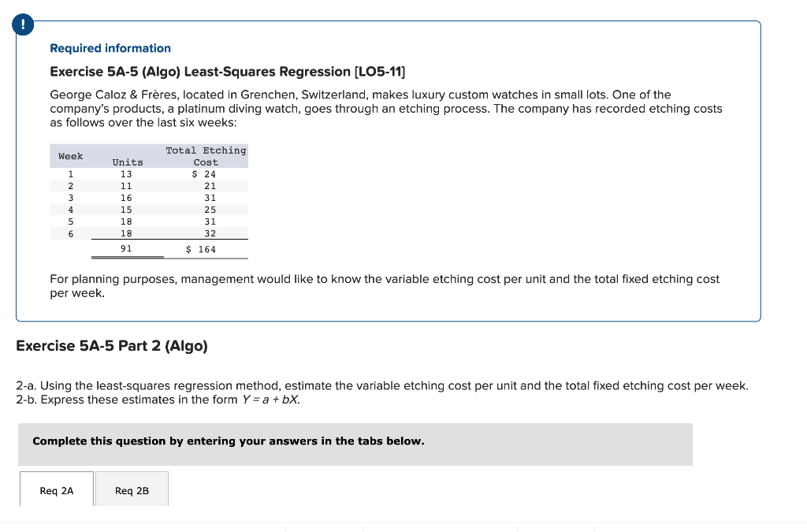
Task: Click the 'Units' column header
Action: click(128, 162)
